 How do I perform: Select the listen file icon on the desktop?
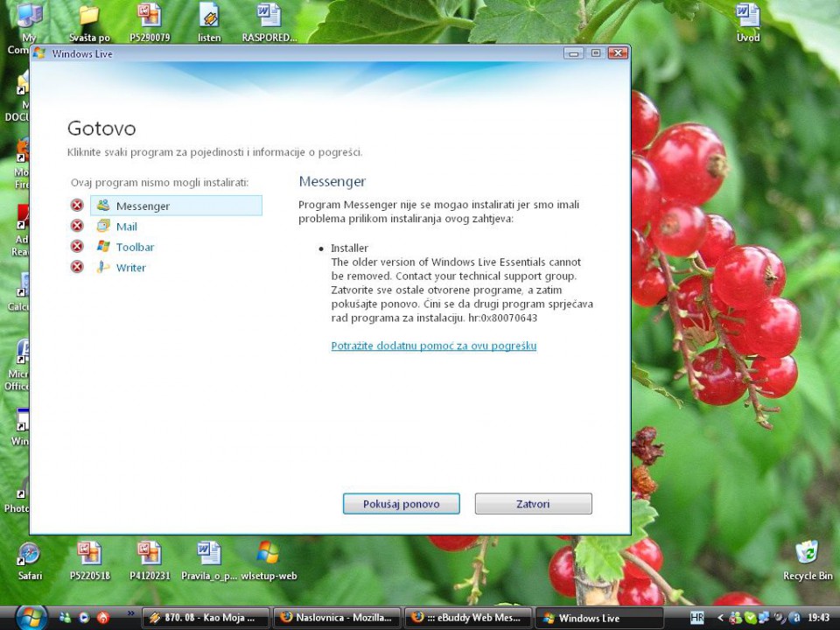click(209, 23)
